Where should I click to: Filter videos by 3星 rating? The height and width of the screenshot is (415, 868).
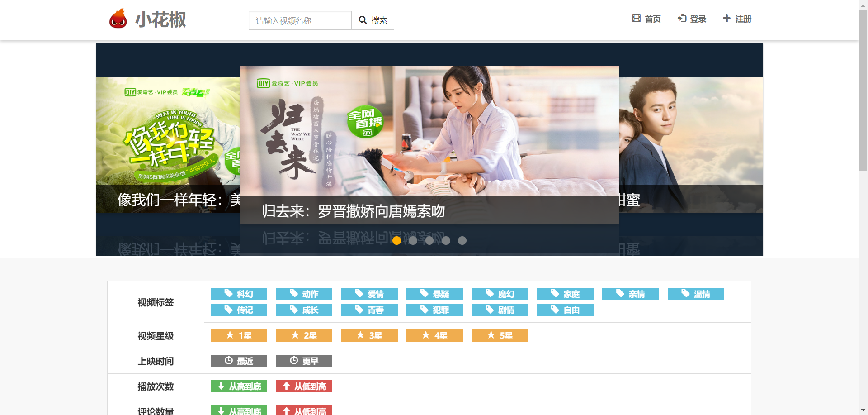coord(369,335)
